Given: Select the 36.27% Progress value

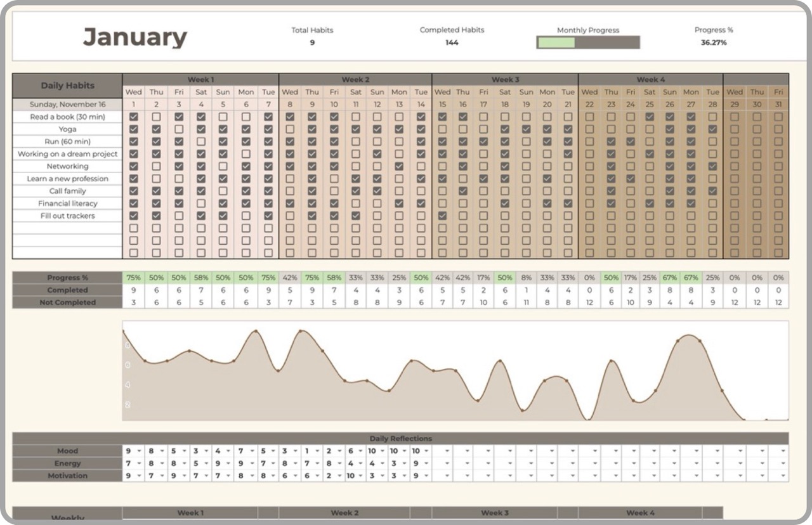Looking at the screenshot, I should 714,43.
